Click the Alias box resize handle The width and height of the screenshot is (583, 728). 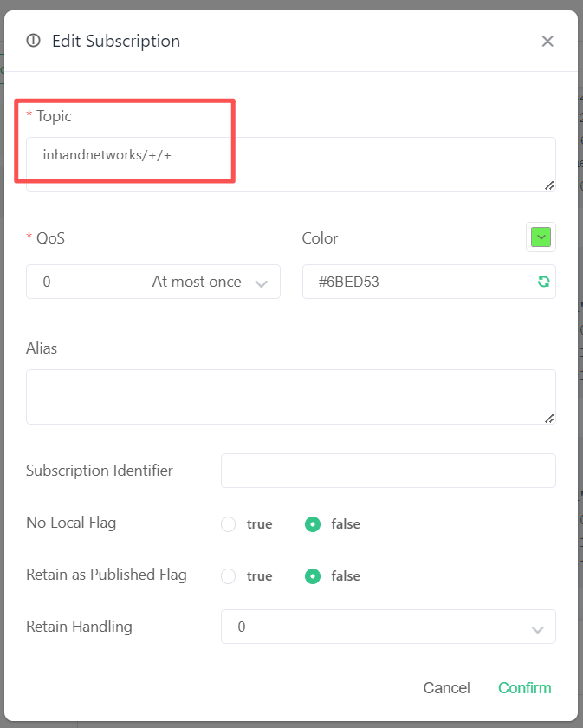[549, 418]
